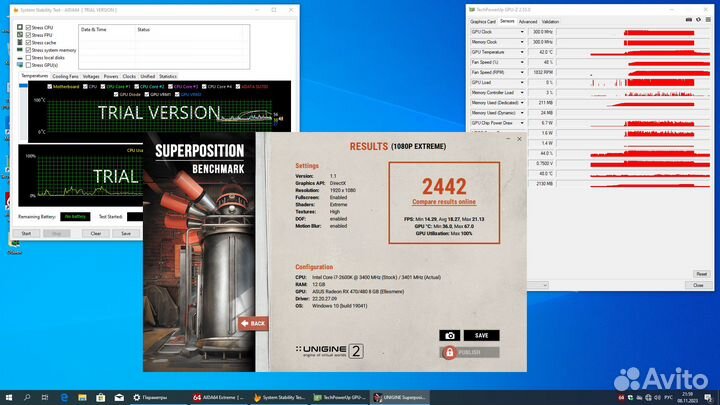Uncheck Motherboard in the temperature graph legend
This screenshot has height=405, width=720.
tap(50, 86)
